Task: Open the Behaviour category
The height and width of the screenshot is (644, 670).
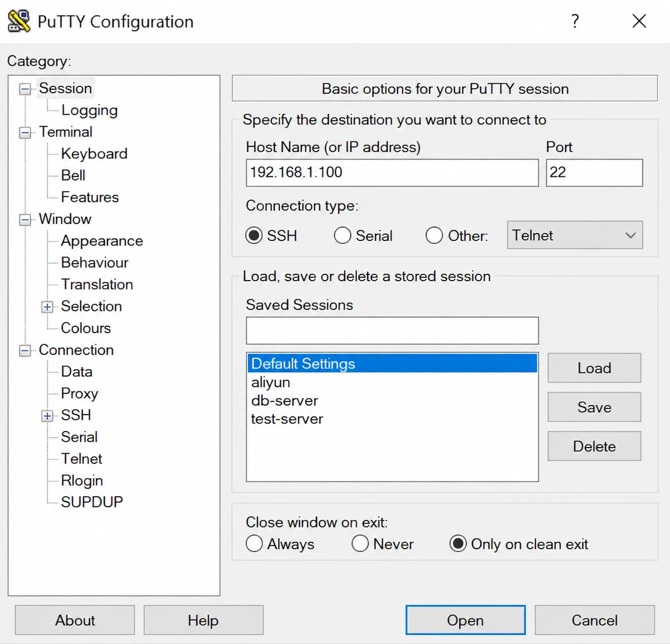Action: (x=95, y=262)
